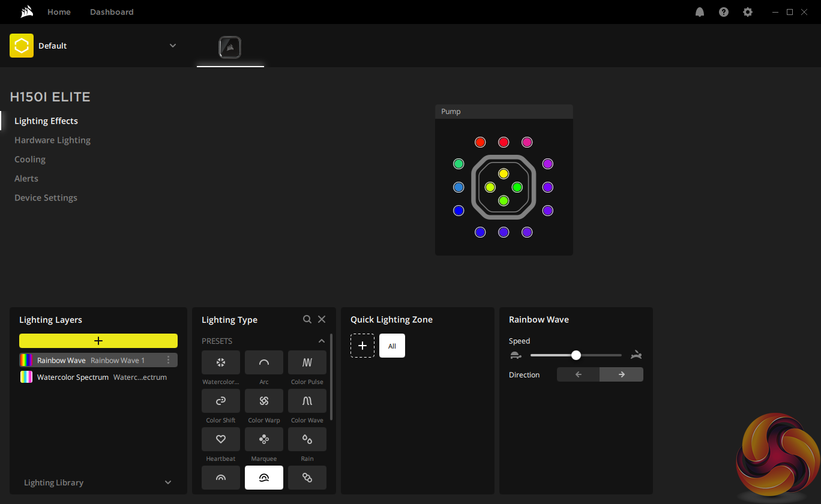Set wave direction to left arrow
This screenshot has height=504, width=821.
[x=579, y=374]
